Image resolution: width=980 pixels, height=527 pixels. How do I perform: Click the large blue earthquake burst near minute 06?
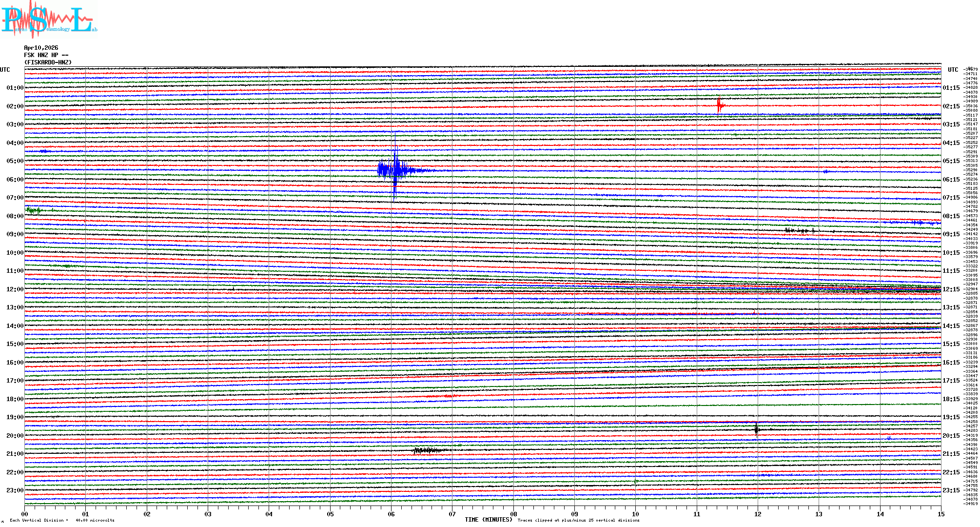point(395,170)
